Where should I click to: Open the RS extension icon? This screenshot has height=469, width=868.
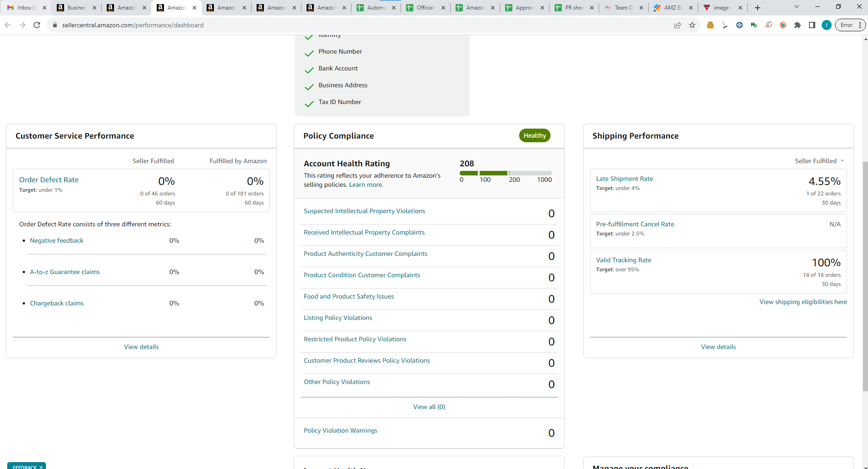(x=754, y=25)
